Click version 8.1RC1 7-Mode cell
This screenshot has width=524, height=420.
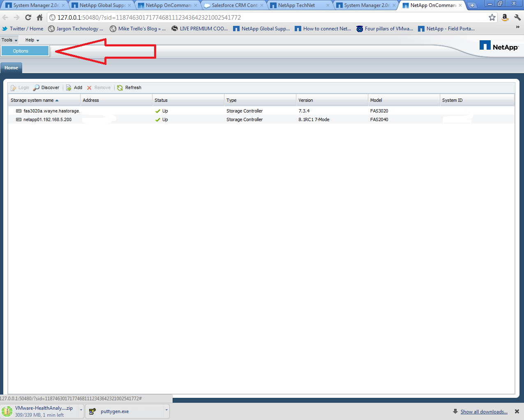(x=314, y=119)
